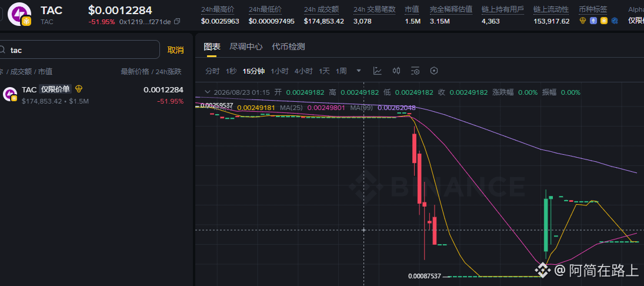Click skull risk icon beside 仅限价单
The height and width of the screenshot is (286, 644).
(x=79, y=89)
